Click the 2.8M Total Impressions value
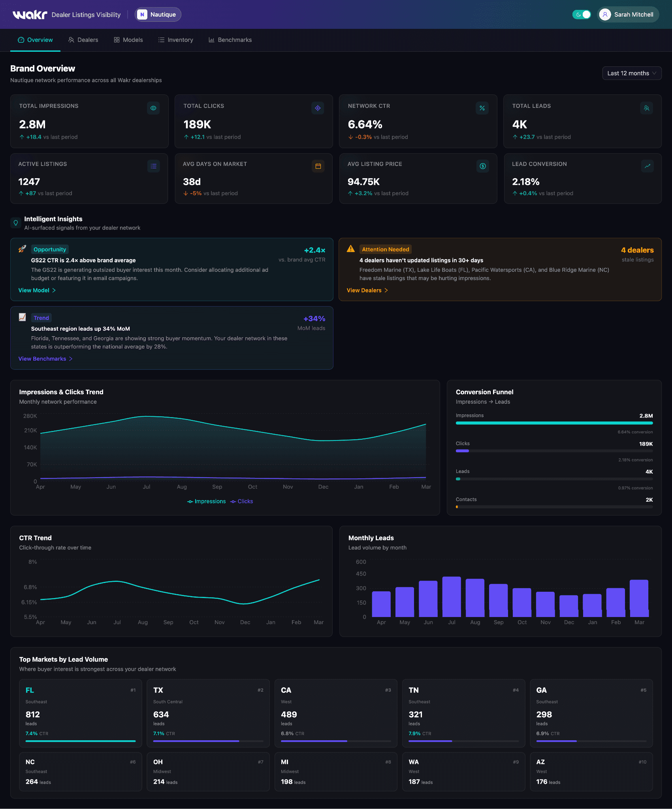Image resolution: width=672 pixels, height=809 pixels. [x=32, y=124]
